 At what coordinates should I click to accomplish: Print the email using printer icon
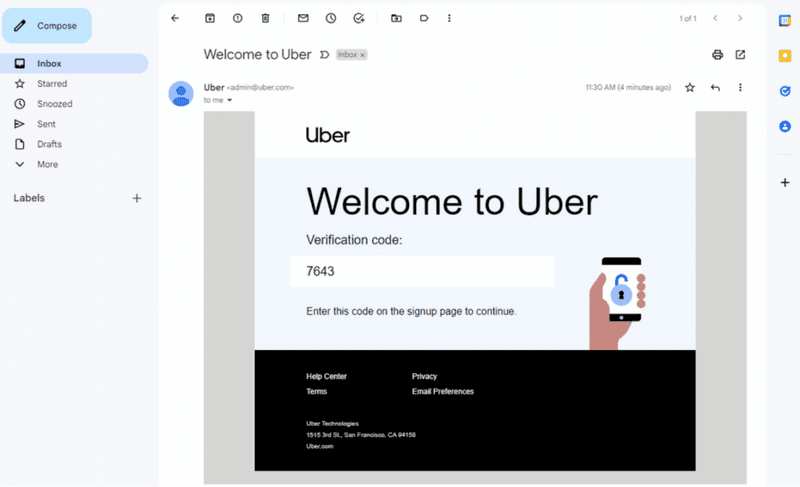717,55
